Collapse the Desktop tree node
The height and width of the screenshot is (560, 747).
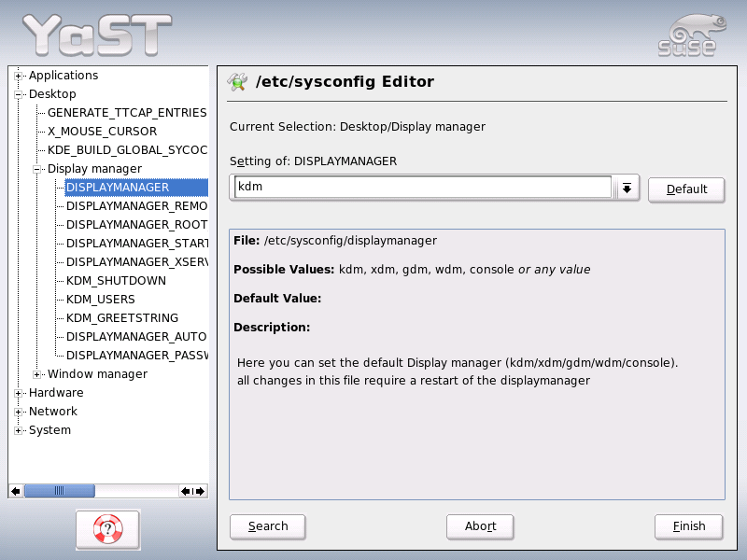pyautogui.click(x=18, y=94)
